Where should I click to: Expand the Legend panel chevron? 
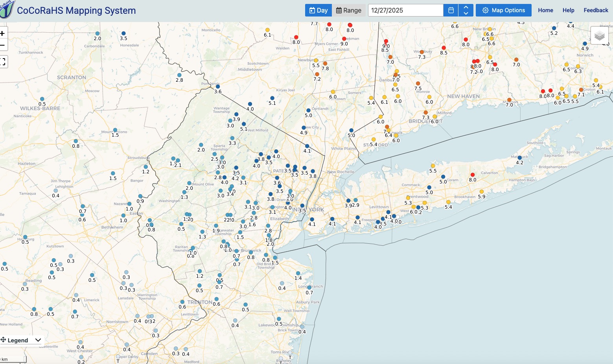(38, 340)
